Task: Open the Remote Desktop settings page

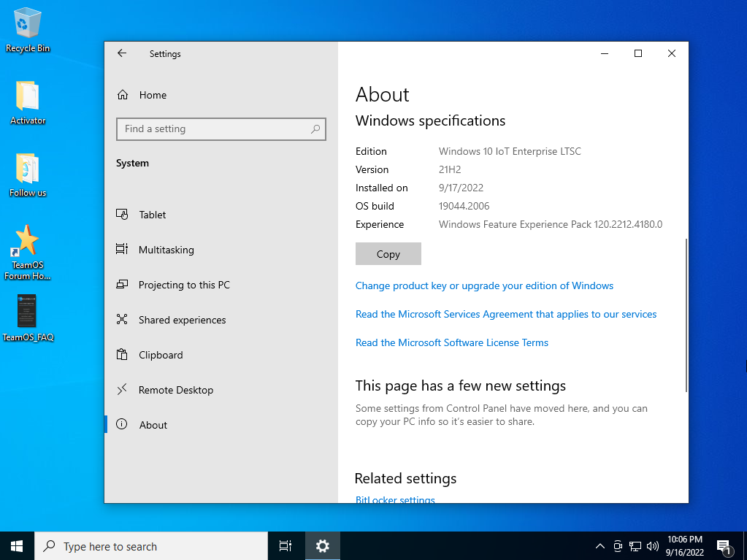Action: click(221, 390)
